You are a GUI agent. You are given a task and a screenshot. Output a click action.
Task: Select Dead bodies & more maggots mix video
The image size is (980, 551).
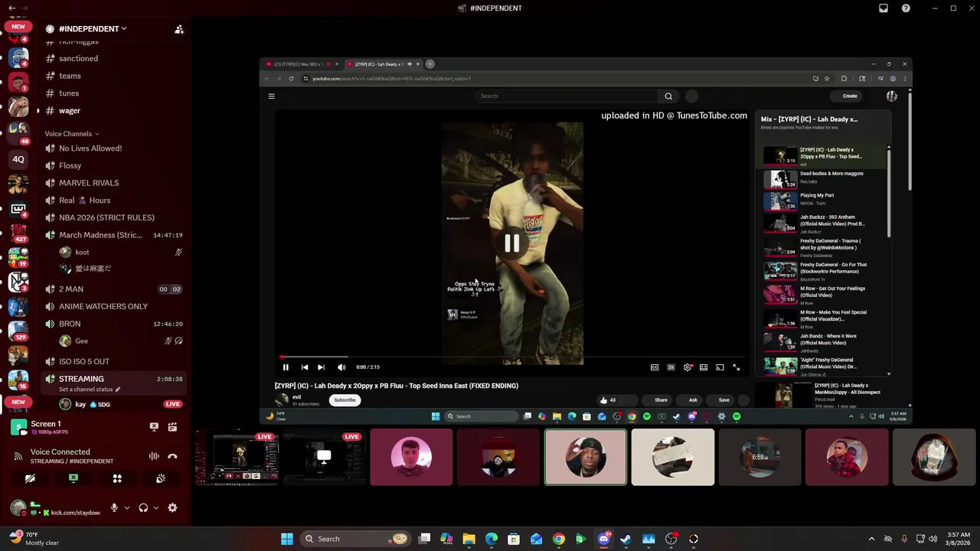pos(825,178)
